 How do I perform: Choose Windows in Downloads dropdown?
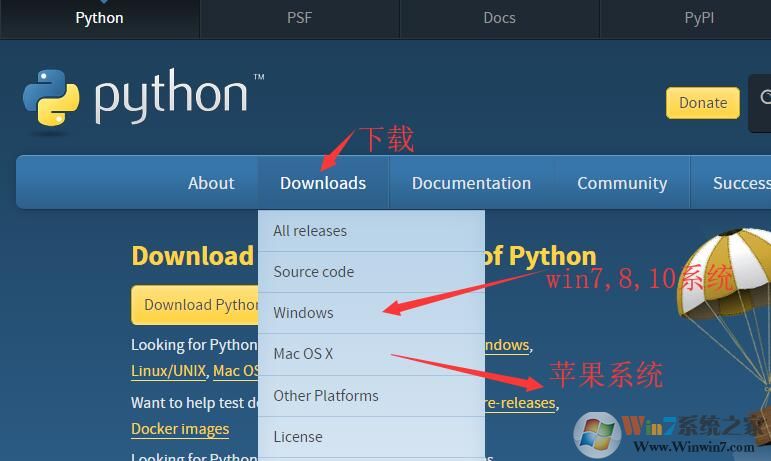tap(371, 313)
